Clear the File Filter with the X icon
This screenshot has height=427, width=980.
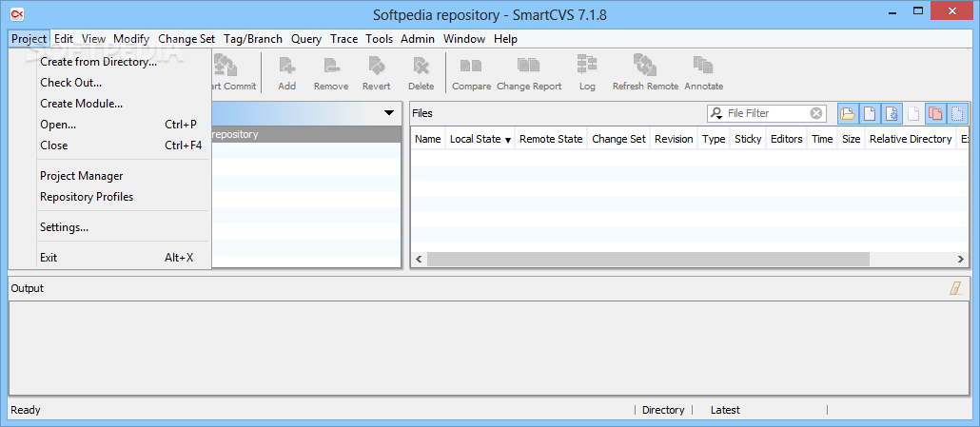coord(816,113)
